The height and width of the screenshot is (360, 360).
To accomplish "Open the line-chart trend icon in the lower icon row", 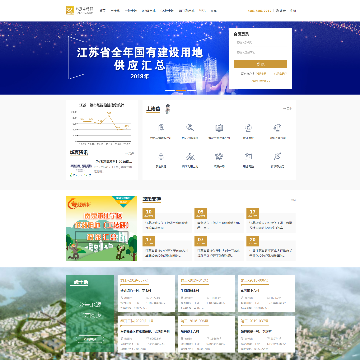I will 190,156.
